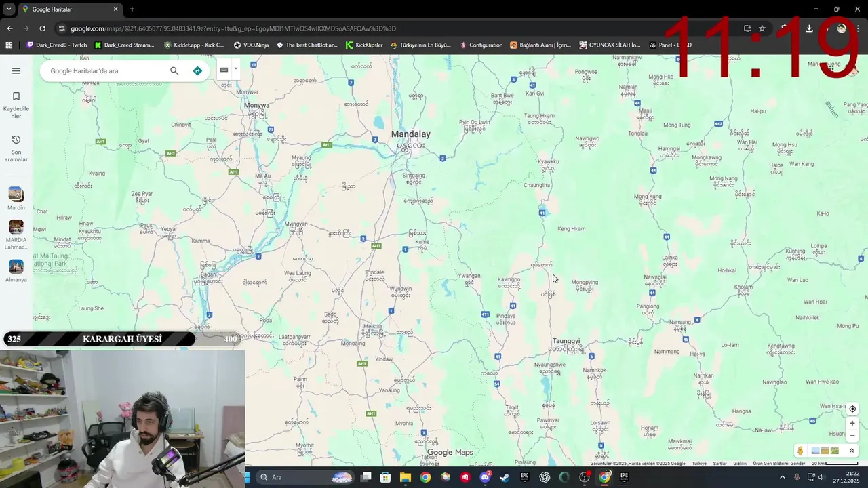
Task: Open the VDO.Ninja bookmark
Action: tap(251, 45)
